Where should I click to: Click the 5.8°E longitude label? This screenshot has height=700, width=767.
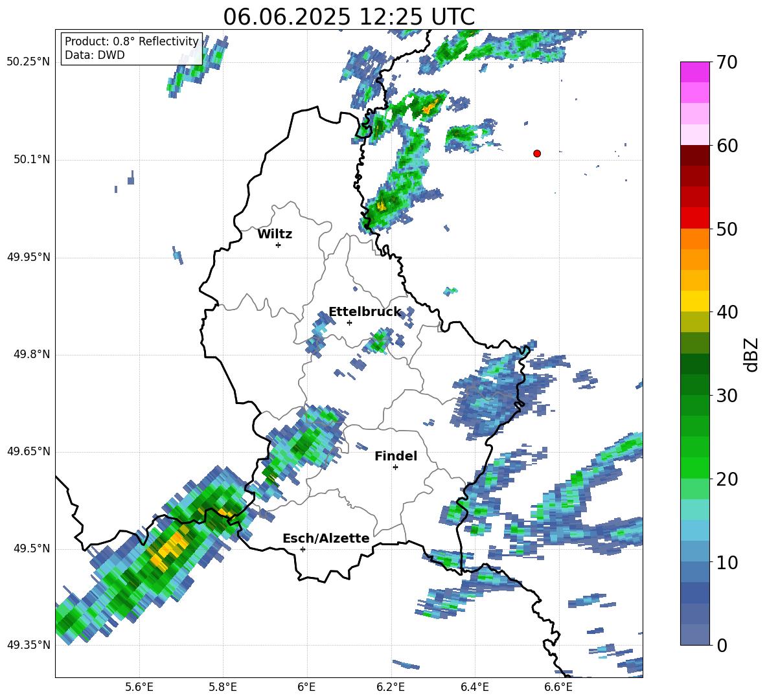[x=223, y=687]
